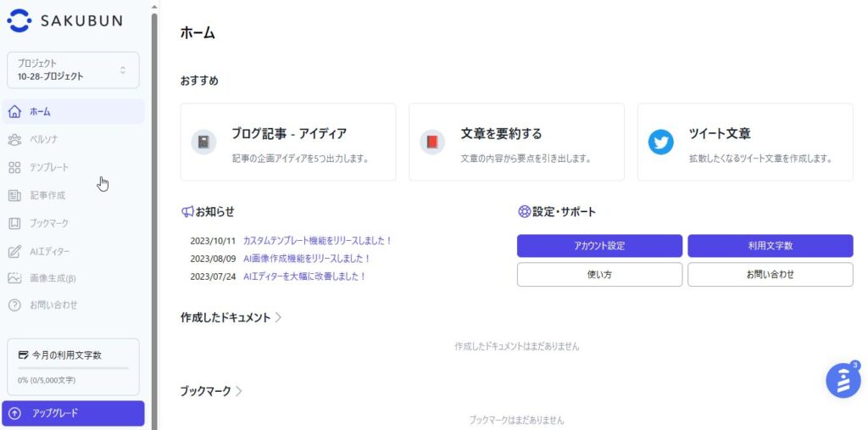Click the SAKUBUN logo icon
Image resolution: width=868 pixels, height=430 pixels.
pyautogui.click(x=19, y=20)
